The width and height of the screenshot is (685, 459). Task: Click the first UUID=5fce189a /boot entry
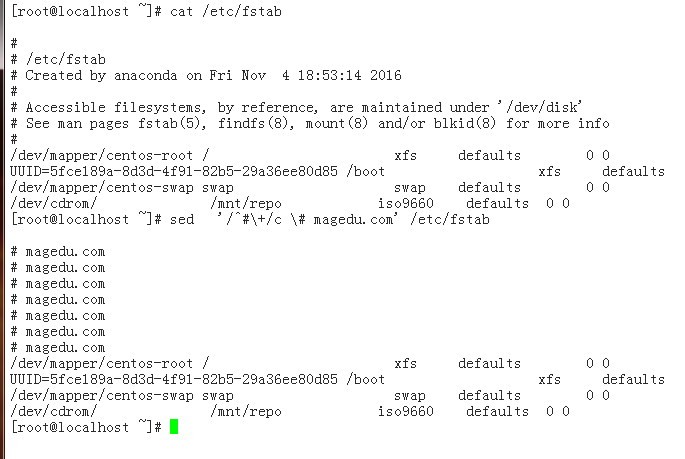click(337, 171)
